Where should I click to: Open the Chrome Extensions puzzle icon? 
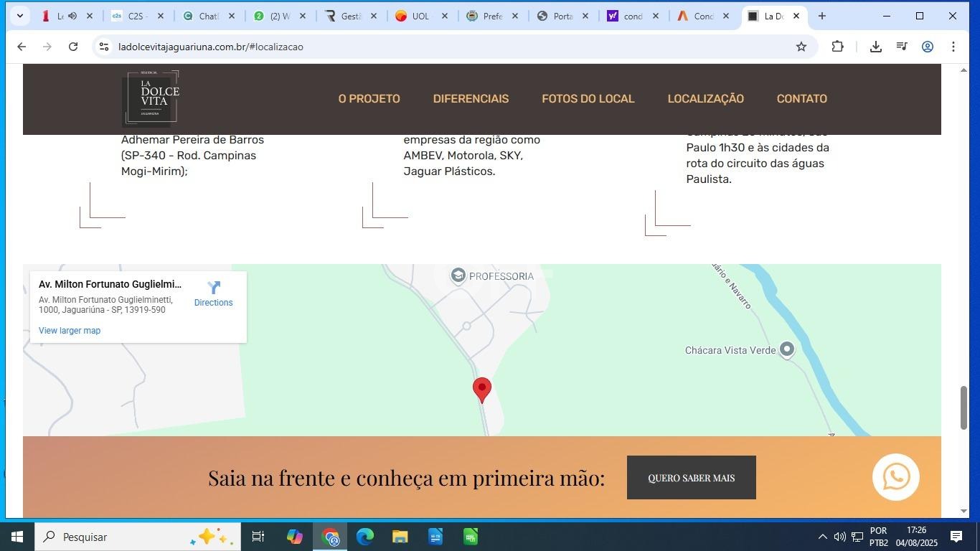[x=837, y=47]
